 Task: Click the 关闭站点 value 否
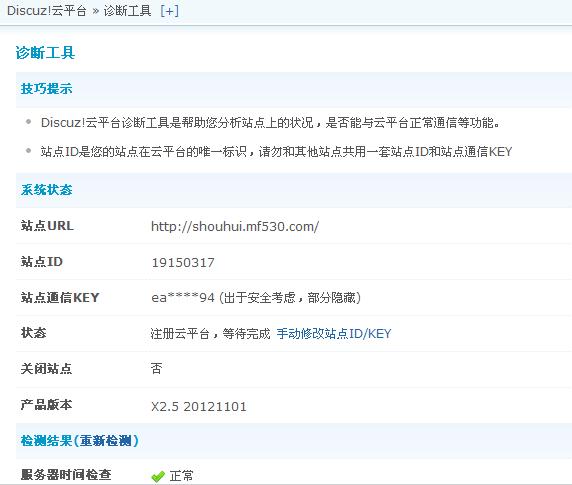(x=156, y=369)
